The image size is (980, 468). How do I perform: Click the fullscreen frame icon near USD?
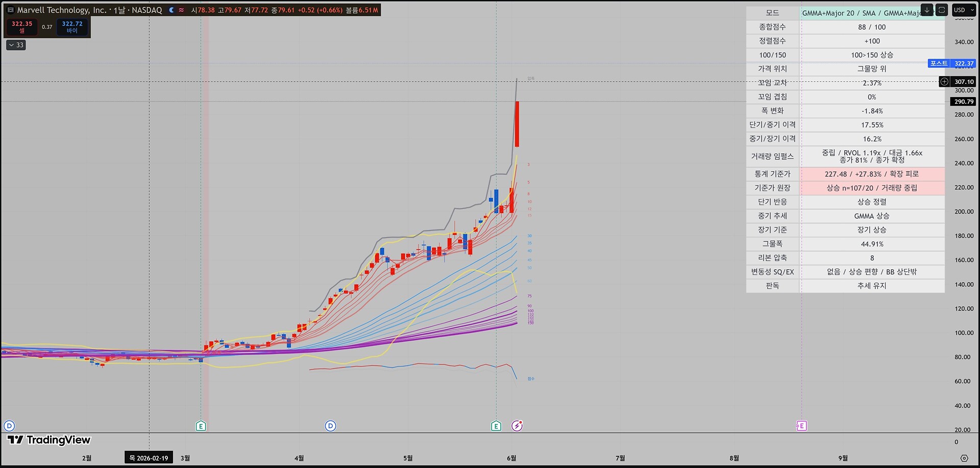coord(942,10)
